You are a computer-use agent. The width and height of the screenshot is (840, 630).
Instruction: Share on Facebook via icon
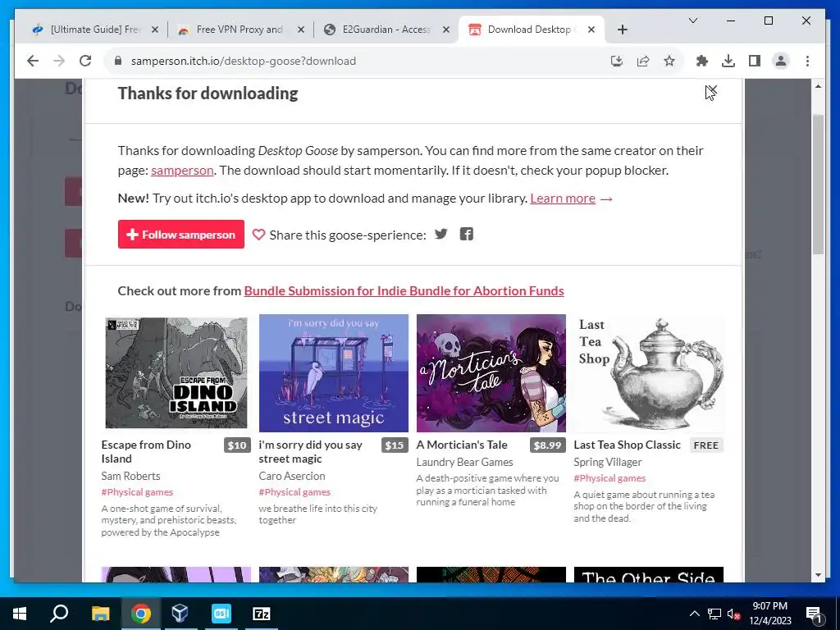tap(467, 234)
